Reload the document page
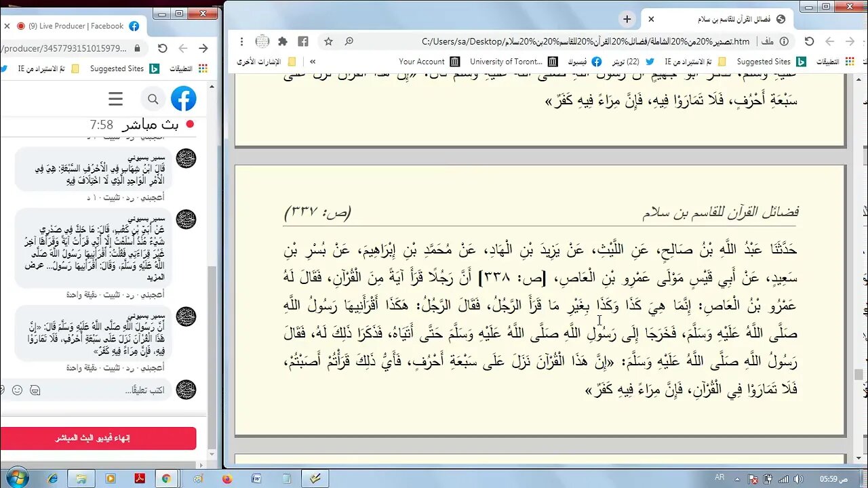 (809, 41)
